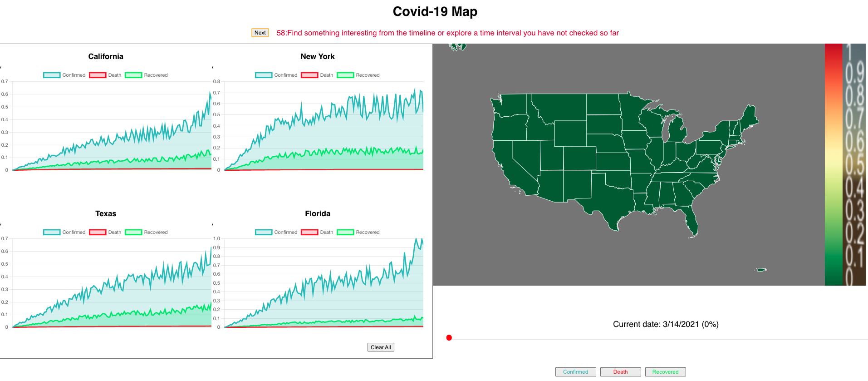Screen dimensions: 868x381
Task: Click the "Covid-19 Map" page title
Action: coord(435,11)
